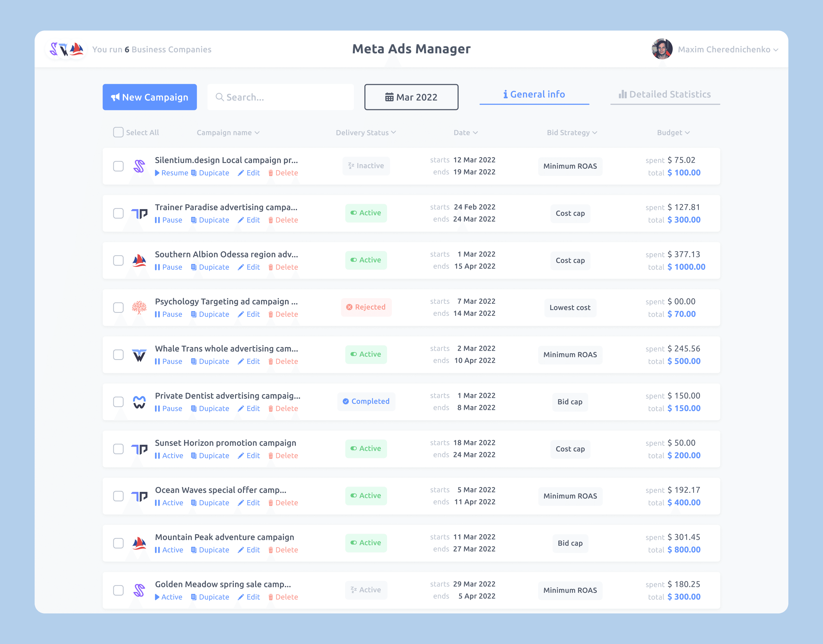
Task: Check the Whale Trans campaign checkbox
Action: click(x=118, y=355)
